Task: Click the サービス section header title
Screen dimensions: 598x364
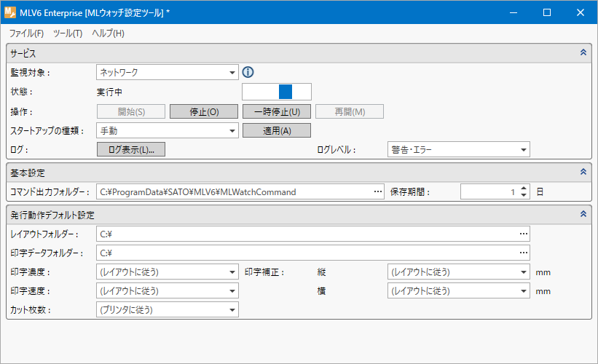Action: point(23,53)
